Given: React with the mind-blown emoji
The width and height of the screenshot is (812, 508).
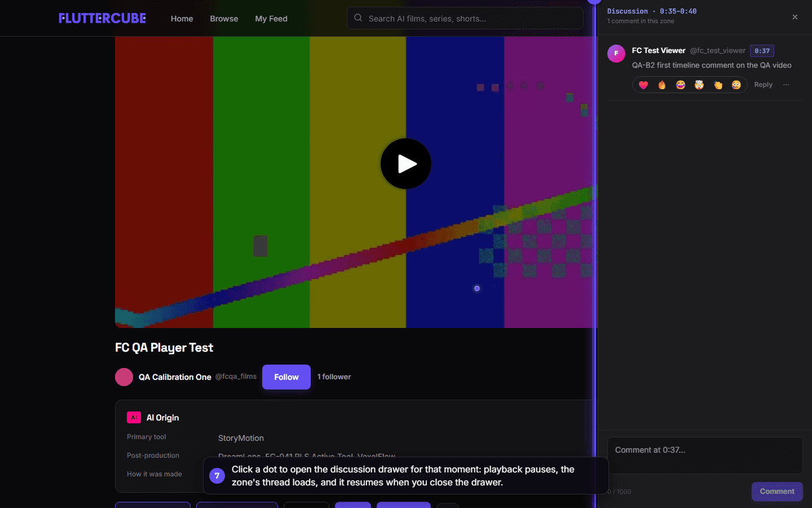Looking at the screenshot, I should (699, 85).
